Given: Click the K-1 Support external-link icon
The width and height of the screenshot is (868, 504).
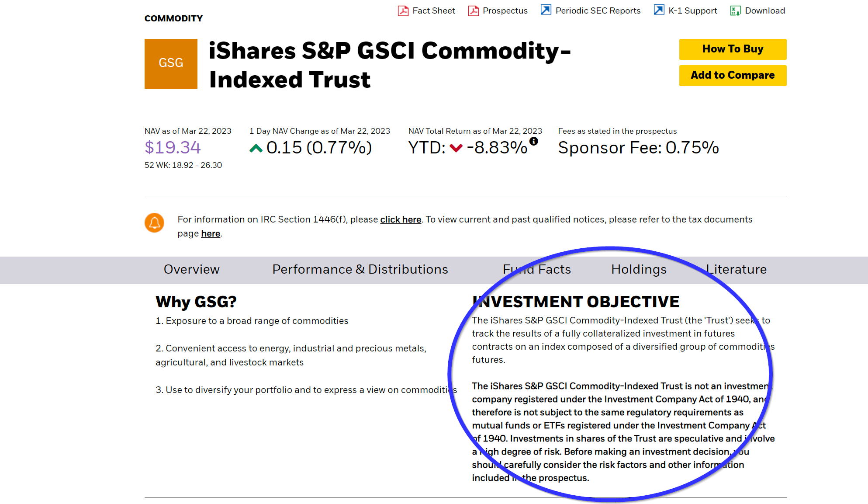Looking at the screenshot, I should tap(659, 10).
